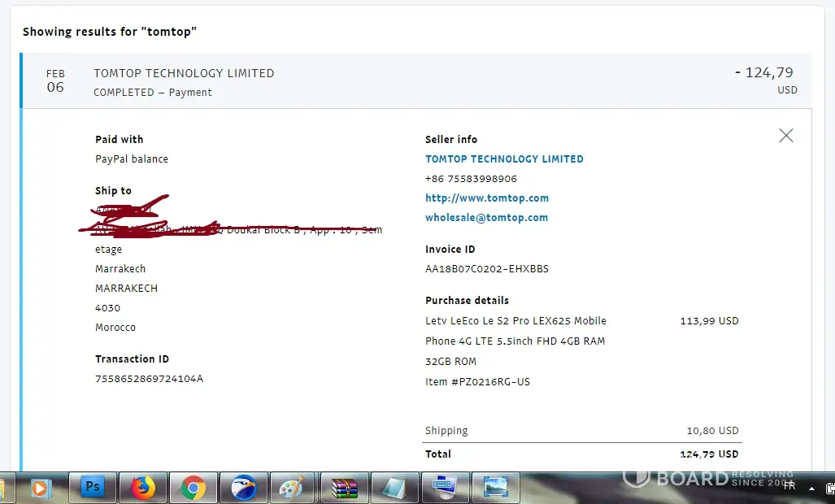The height and width of the screenshot is (504, 835).
Task: Click the Showing results for "tomtop" heading
Action: coord(110,32)
